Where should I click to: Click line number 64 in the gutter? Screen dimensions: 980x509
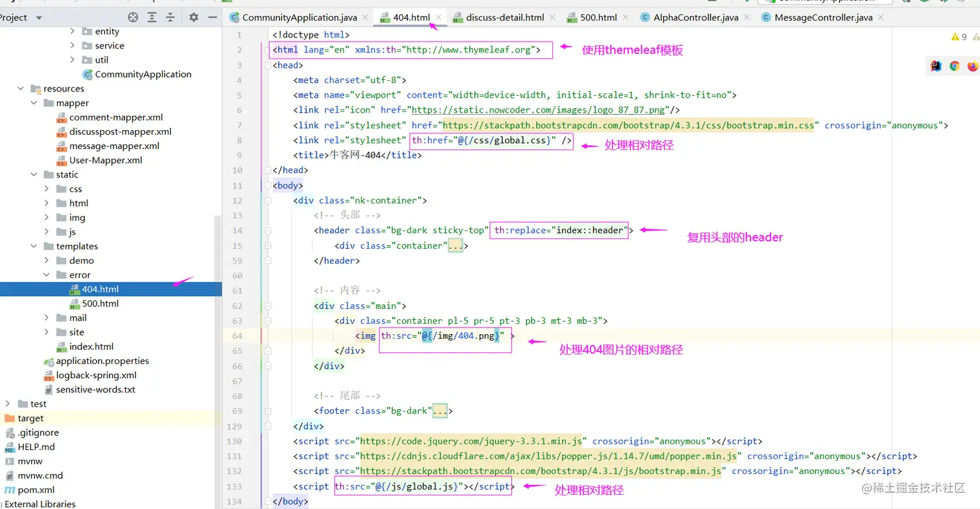237,335
